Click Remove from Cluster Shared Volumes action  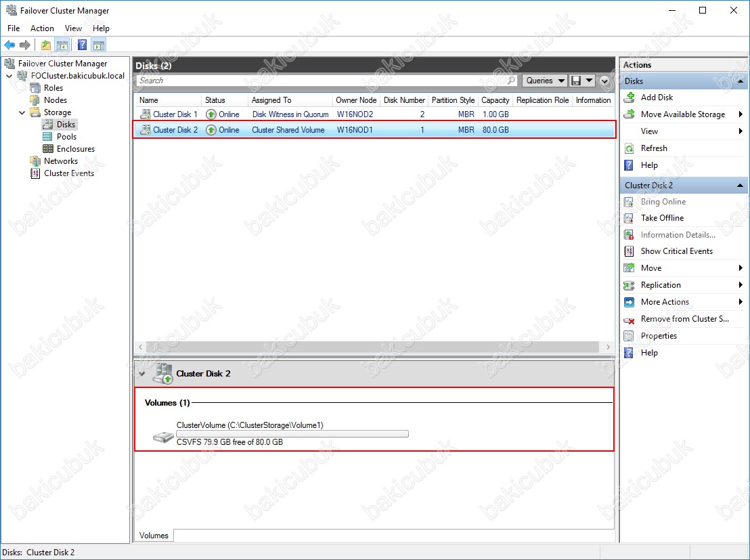(684, 319)
